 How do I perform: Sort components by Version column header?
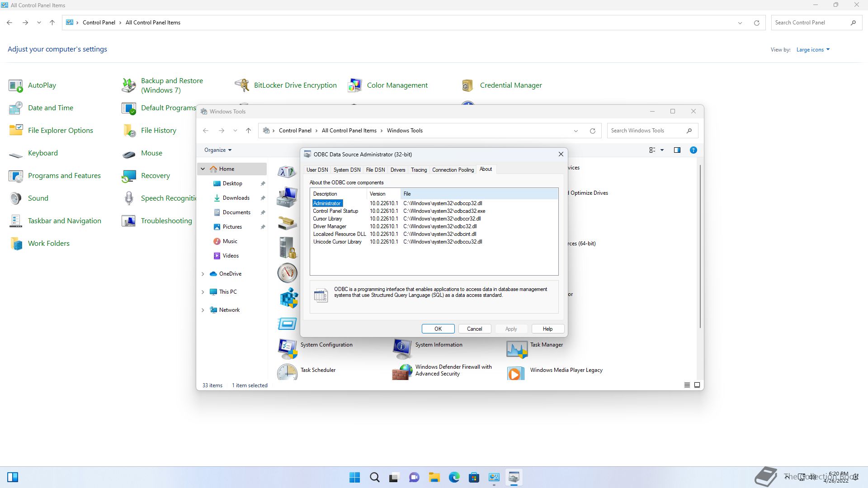pos(383,194)
